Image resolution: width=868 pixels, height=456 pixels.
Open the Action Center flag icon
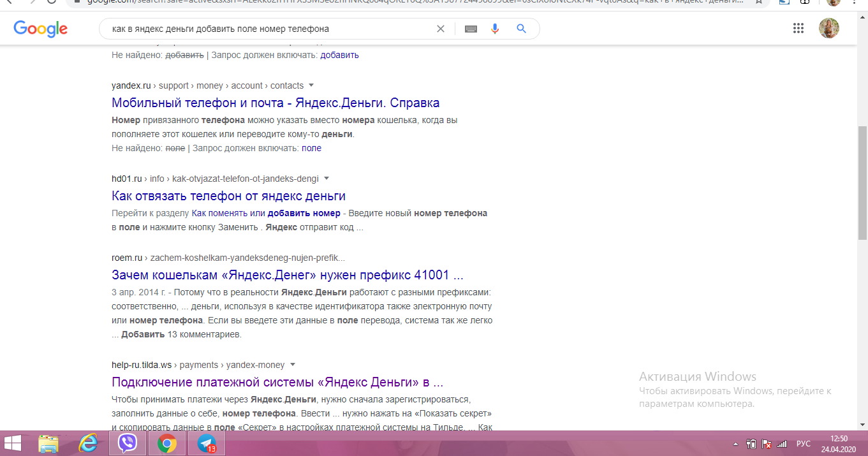(767, 444)
